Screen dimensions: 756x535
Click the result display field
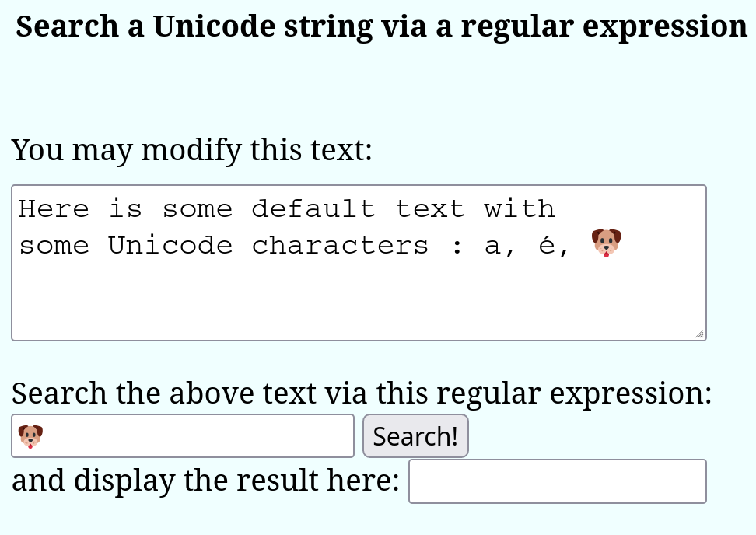click(558, 481)
